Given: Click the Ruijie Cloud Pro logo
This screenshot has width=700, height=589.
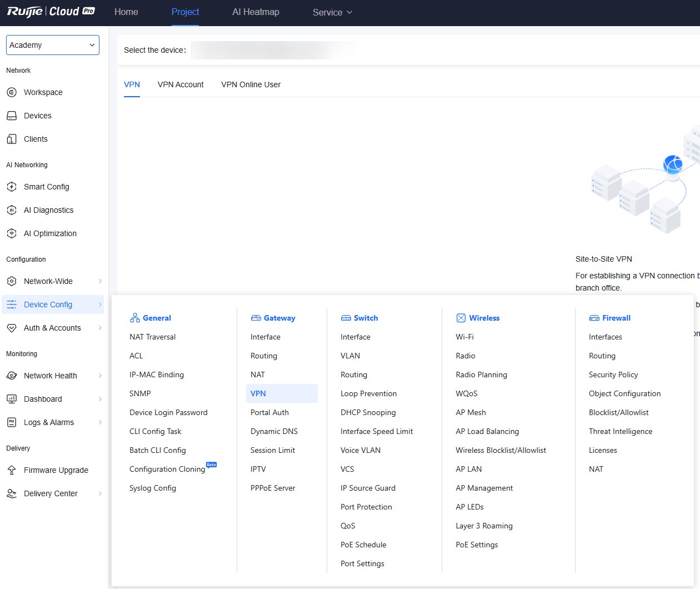Looking at the screenshot, I should pyautogui.click(x=51, y=12).
